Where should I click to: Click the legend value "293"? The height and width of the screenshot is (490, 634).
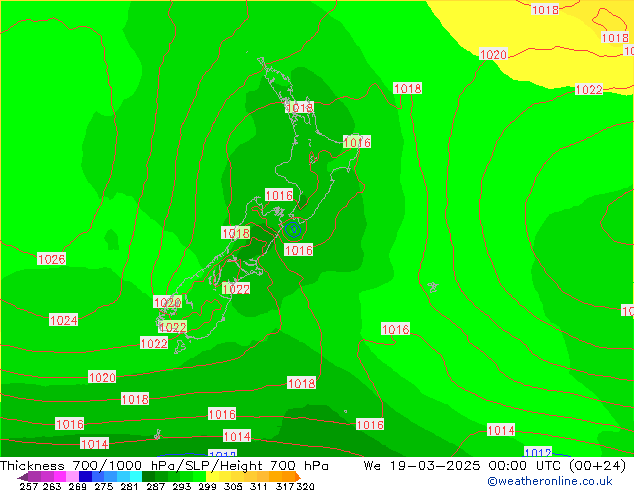pos(181,486)
